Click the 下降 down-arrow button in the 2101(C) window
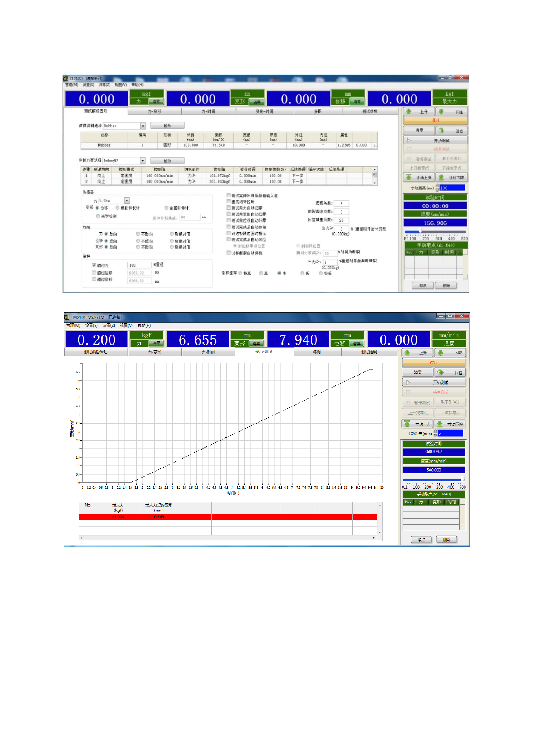 (x=452, y=112)
